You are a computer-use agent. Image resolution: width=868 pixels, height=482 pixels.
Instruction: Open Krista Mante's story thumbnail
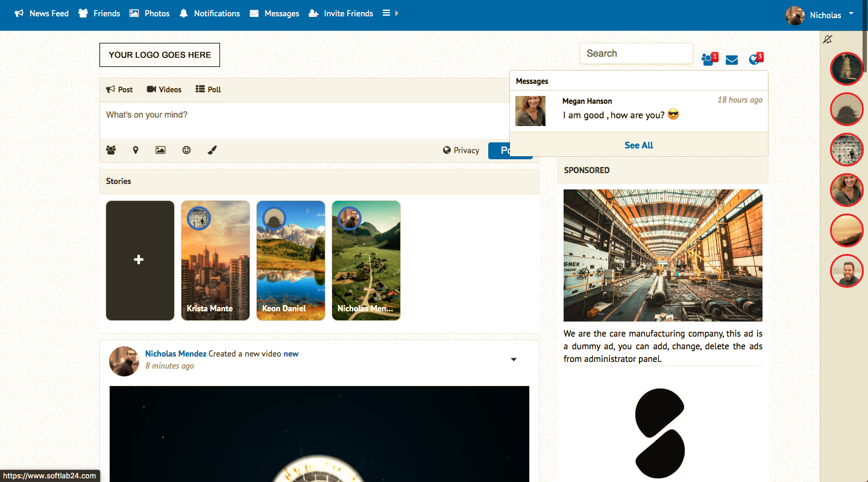point(215,260)
